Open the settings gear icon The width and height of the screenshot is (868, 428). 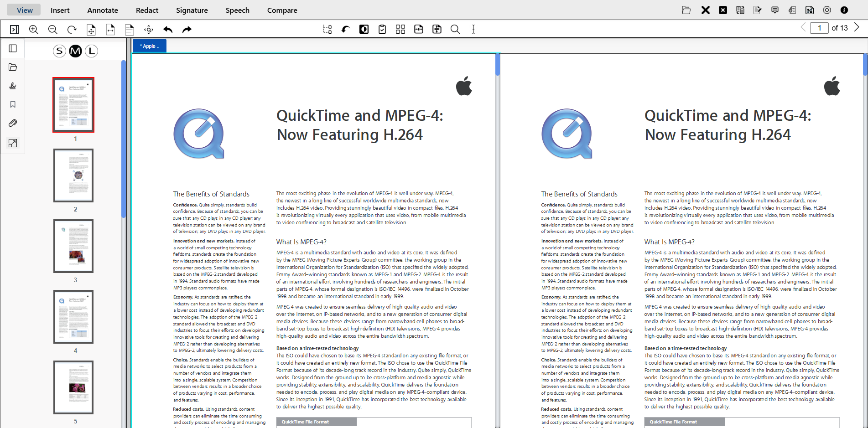pos(827,10)
